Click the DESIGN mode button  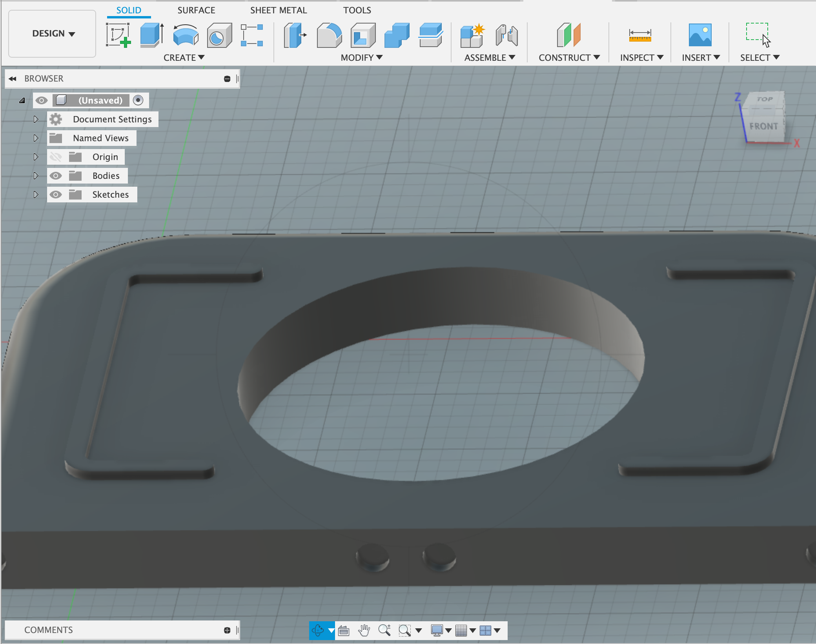tap(54, 33)
